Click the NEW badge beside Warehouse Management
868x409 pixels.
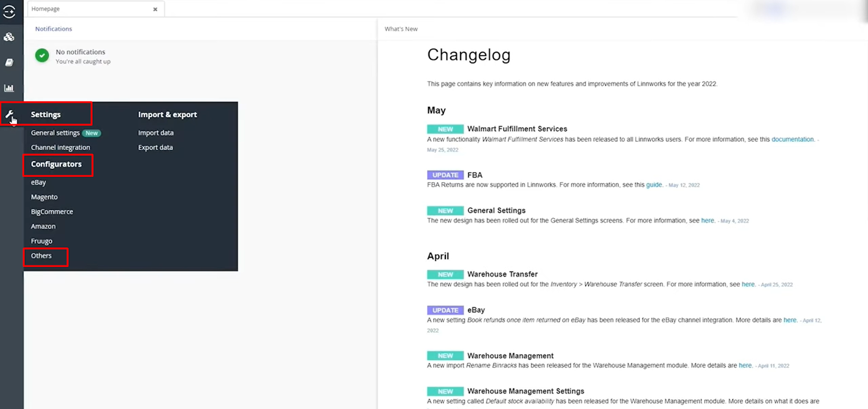click(x=445, y=356)
